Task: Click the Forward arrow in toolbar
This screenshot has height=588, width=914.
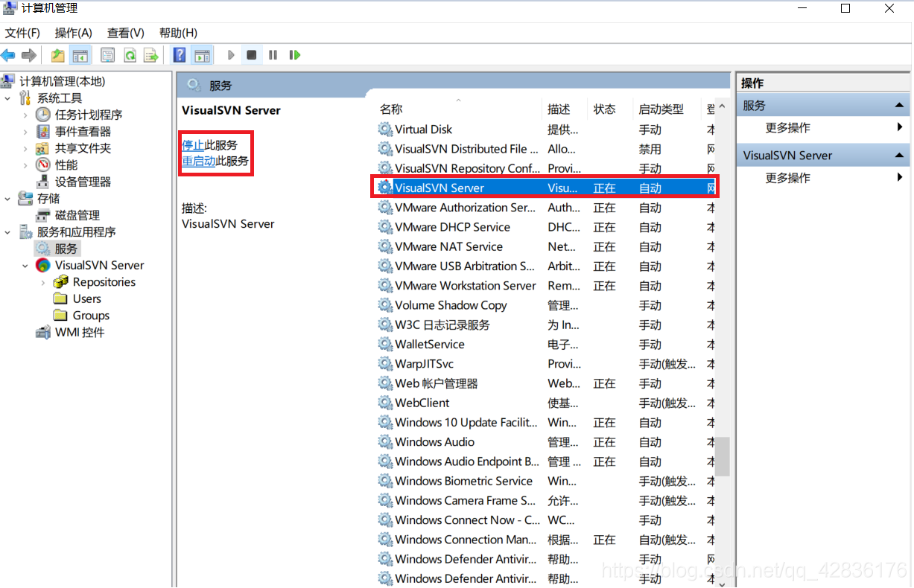Action: (x=28, y=55)
